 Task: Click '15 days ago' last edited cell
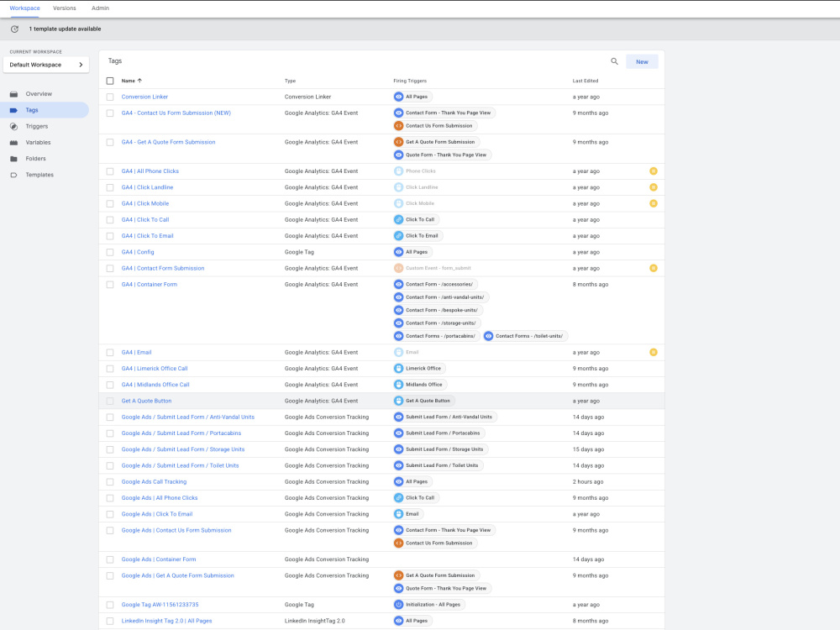coord(588,449)
